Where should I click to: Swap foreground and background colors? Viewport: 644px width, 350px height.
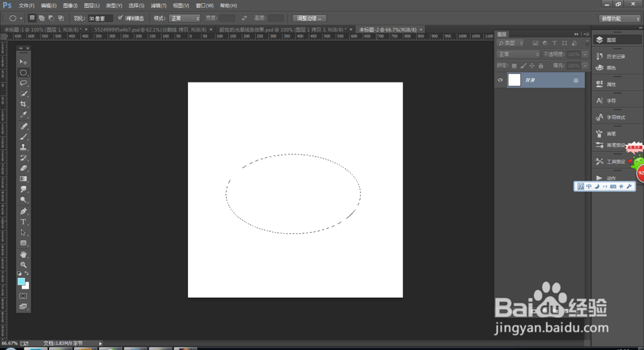point(26,273)
